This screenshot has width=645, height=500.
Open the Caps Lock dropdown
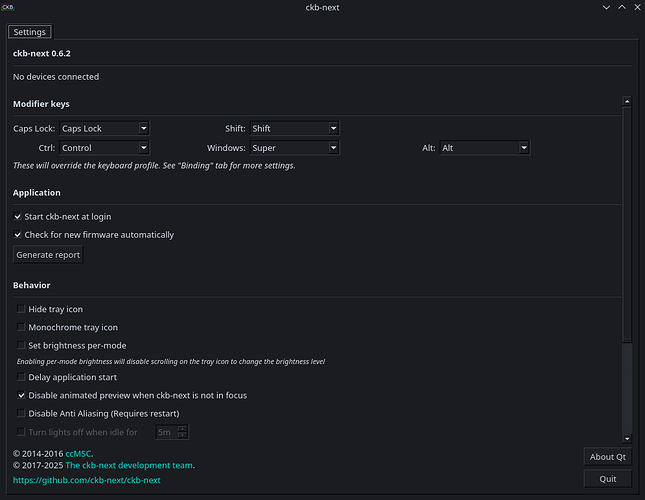(104, 128)
